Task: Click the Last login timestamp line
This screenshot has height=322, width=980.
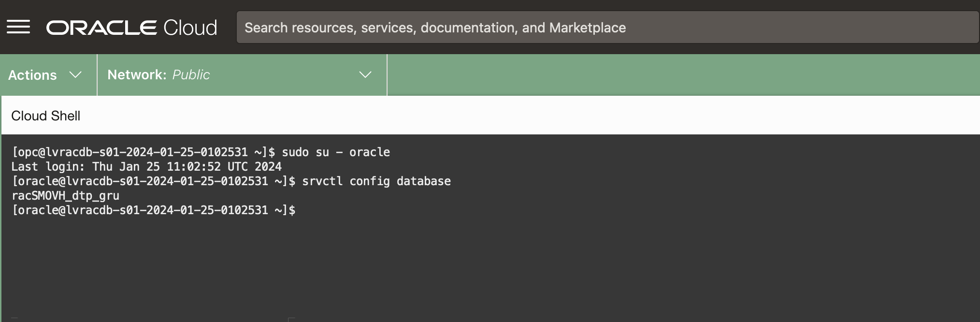Action: point(146,167)
